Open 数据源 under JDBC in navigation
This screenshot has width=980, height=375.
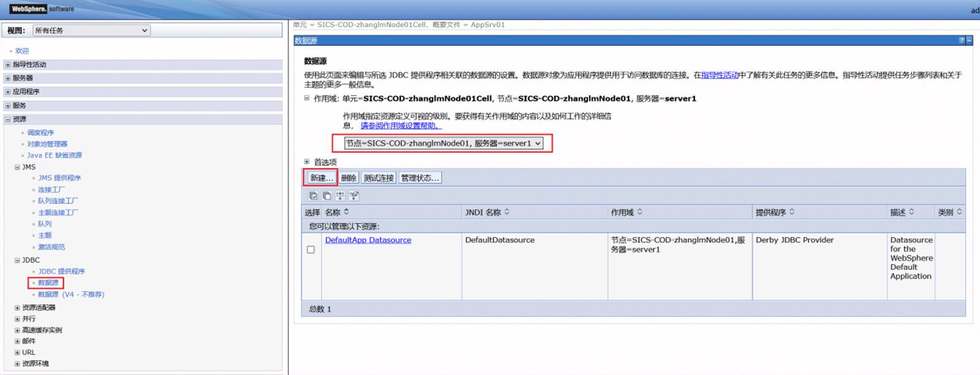click(48, 282)
